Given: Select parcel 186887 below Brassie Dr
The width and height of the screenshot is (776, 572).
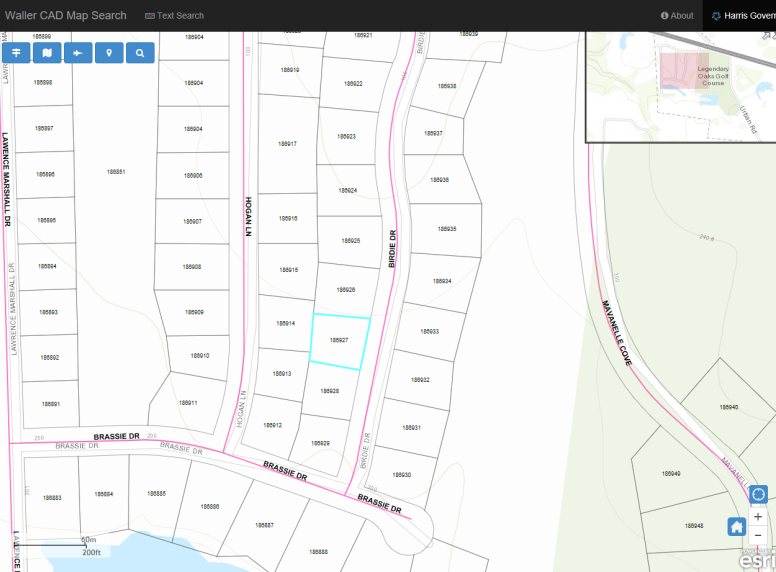Looking at the screenshot, I should [x=264, y=525].
